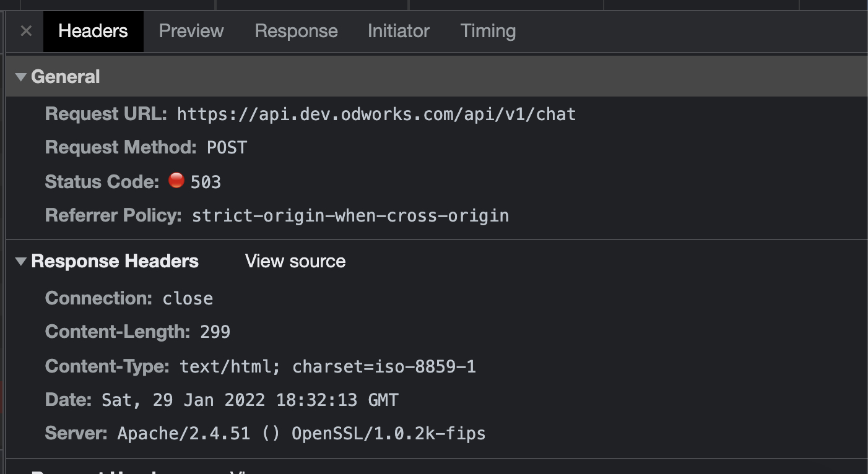
Task: Open the Response tab
Action: [296, 31]
